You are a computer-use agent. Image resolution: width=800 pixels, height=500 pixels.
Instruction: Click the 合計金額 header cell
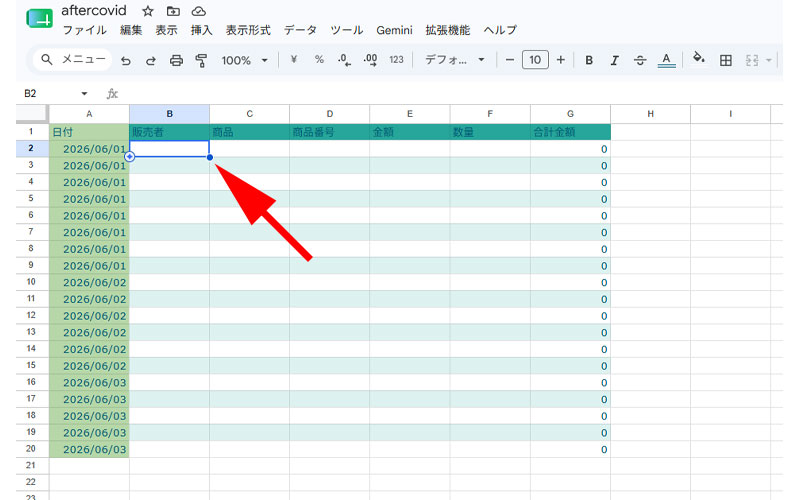point(570,132)
